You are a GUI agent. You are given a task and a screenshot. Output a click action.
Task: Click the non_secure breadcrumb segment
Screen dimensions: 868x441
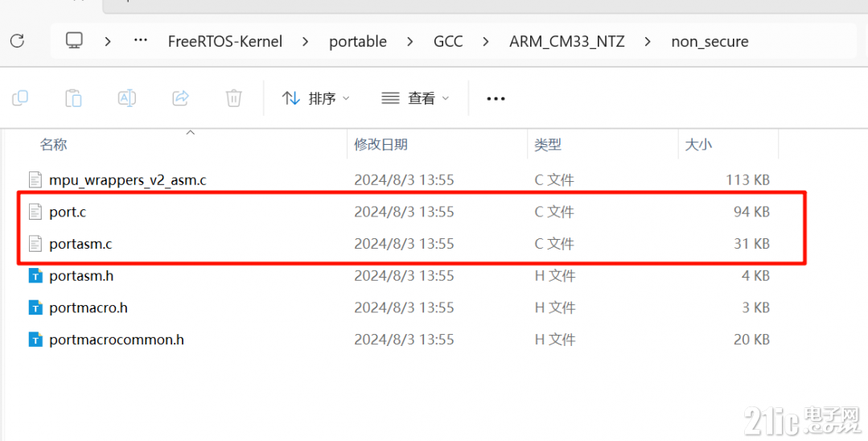point(710,42)
